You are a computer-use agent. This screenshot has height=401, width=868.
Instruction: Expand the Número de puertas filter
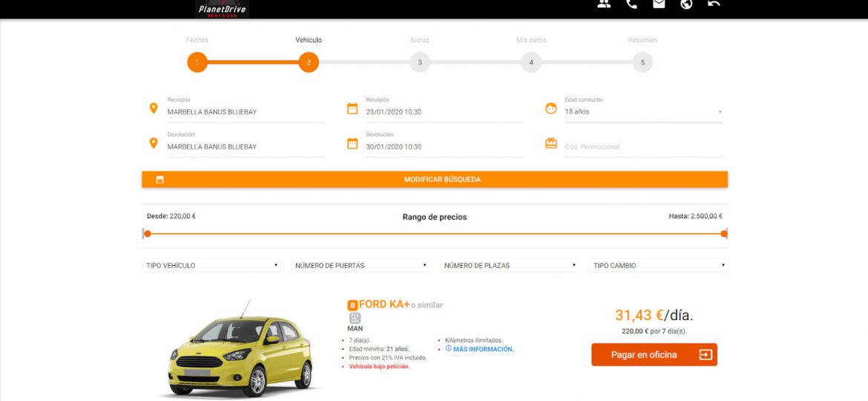[x=360, y=265]
